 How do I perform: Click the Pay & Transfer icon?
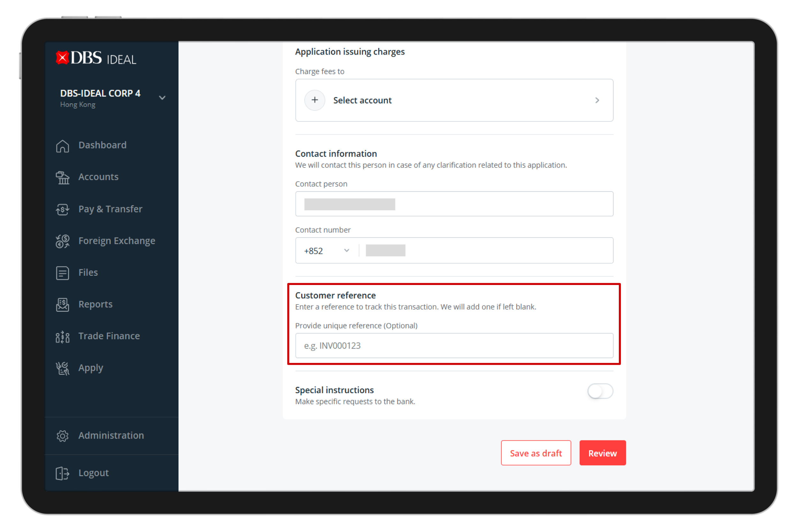(x=63, y=209)
